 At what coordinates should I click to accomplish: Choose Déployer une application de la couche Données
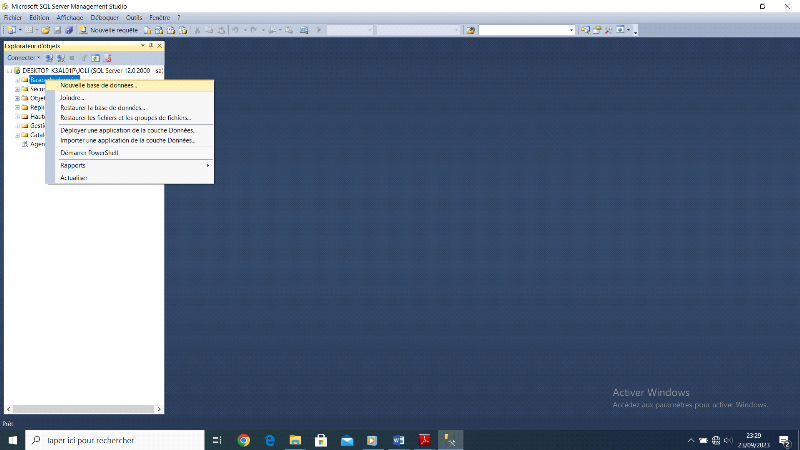click(130, 130)
